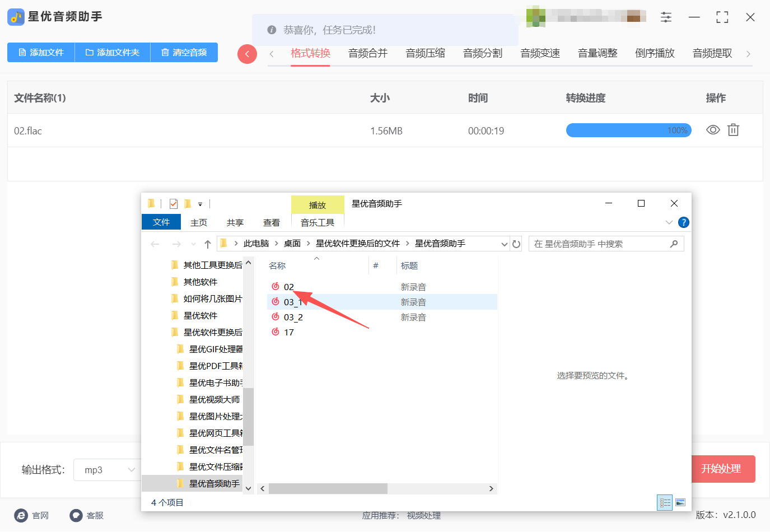This screenshot has height=532, width=770.
Task: Expand the Explorer address path history dropdown
Action: (x=504, y=244)
